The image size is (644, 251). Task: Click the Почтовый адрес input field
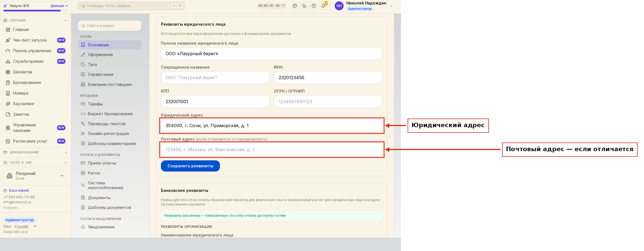[272, 149]
